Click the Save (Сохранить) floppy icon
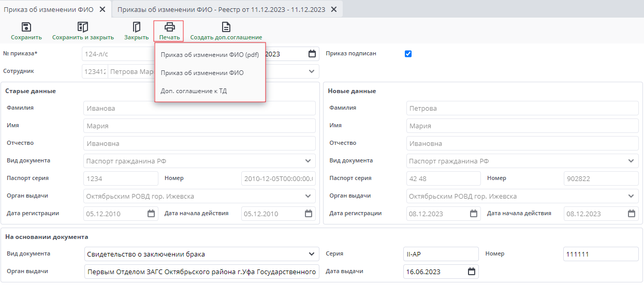The height and width of the screenshot is (285, 644). click(26, 27)
